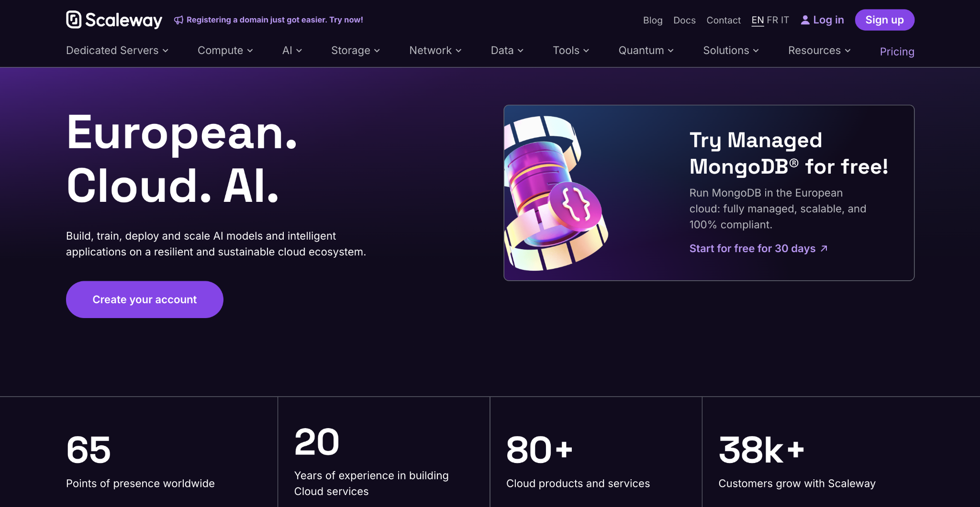Open the Solutions dropdown
The height and width of the screenshot is (507, 980).
coord(731,50)
